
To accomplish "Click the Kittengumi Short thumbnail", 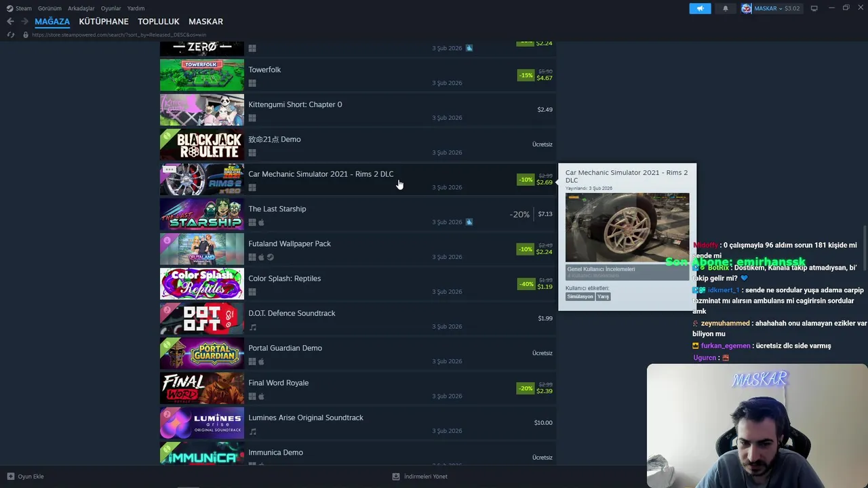I will 201,110.
